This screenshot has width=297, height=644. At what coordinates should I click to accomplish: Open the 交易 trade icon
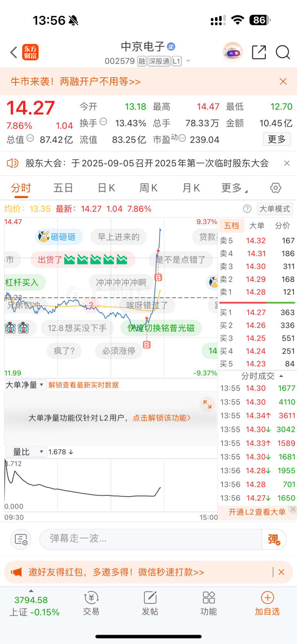pos(91,603)
